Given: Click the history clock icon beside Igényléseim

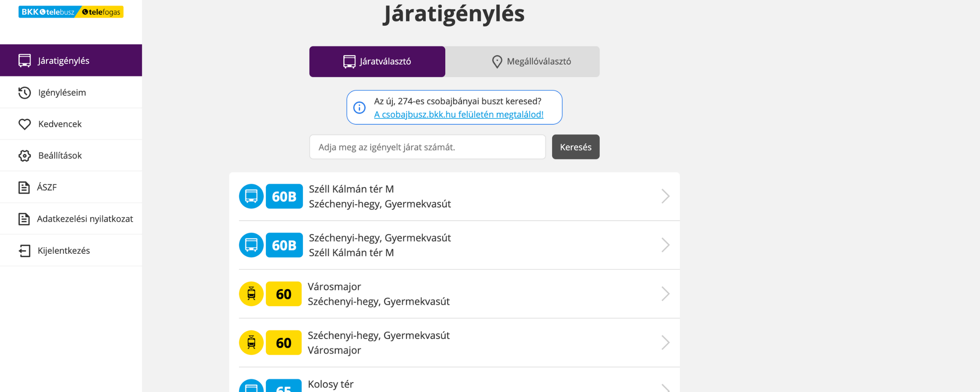Looking at the screenshot, I should pyautogui.click(x=24, y=93).
